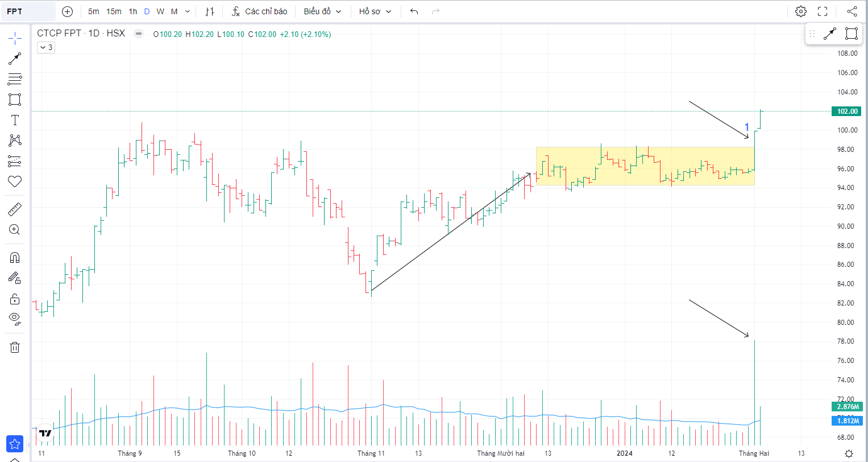Open the bar chart type selector

click(x=210, y=11)
